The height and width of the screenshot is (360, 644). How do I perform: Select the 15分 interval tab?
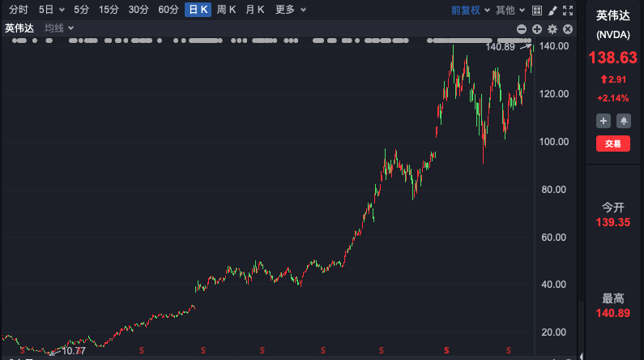tap(109, 10)
